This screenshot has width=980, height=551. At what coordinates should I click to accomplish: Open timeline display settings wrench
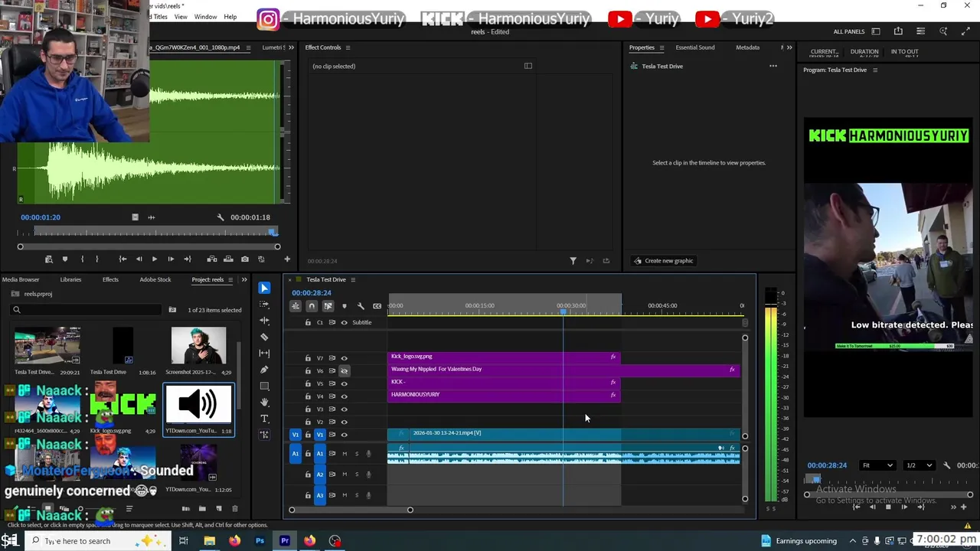pyautogui.click(x=361, y=306)
